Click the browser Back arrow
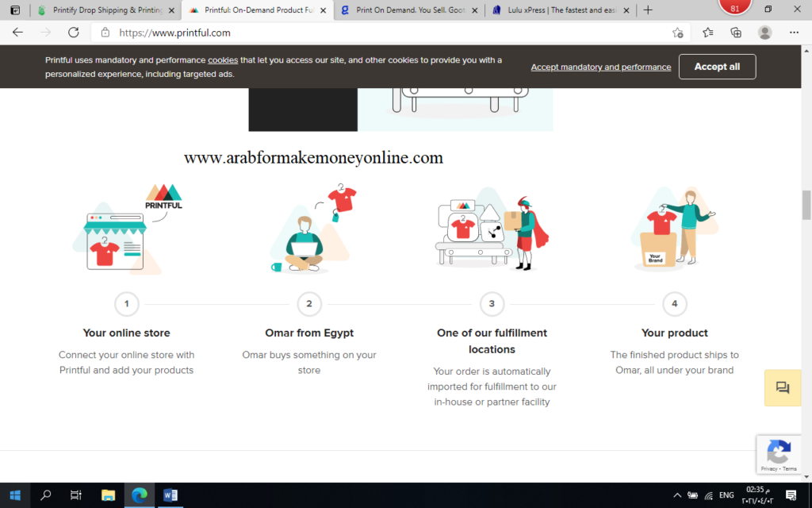The width and height of the screenshot is (812, 508). coord(17,32)
